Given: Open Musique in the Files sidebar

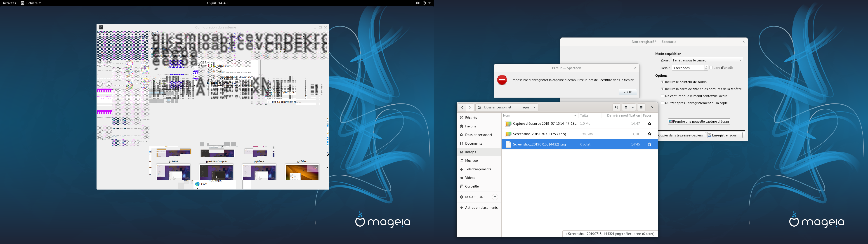Looking at the screenshot, I should tap(479, 161).
